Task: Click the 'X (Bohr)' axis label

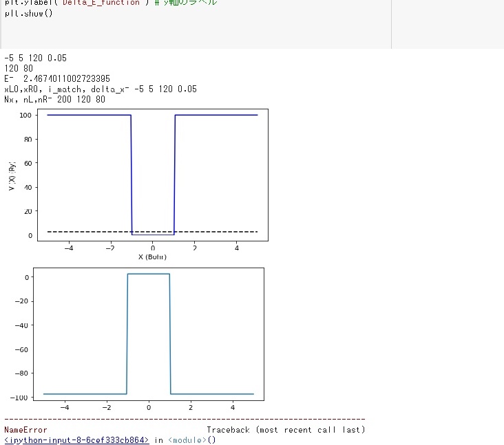Action: (152, 257)
